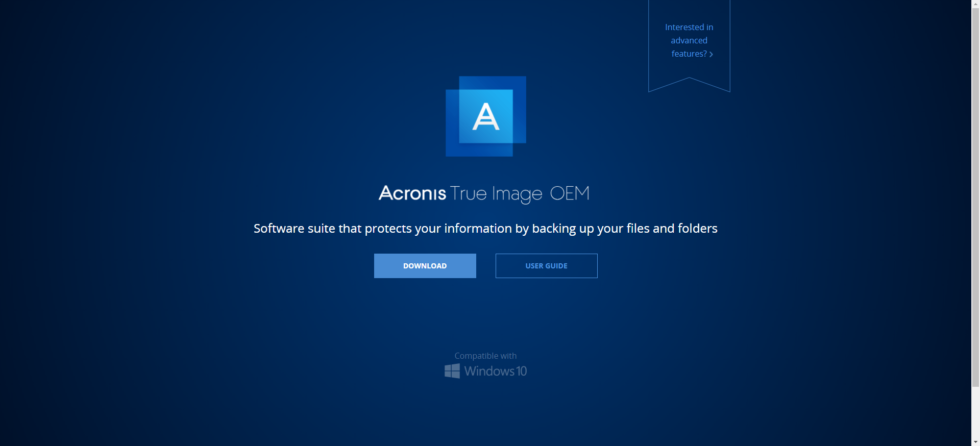This screenshot has width=980, height=446.
Task: Click the page scrollbar thumb
Action: (x=975, y=196)
